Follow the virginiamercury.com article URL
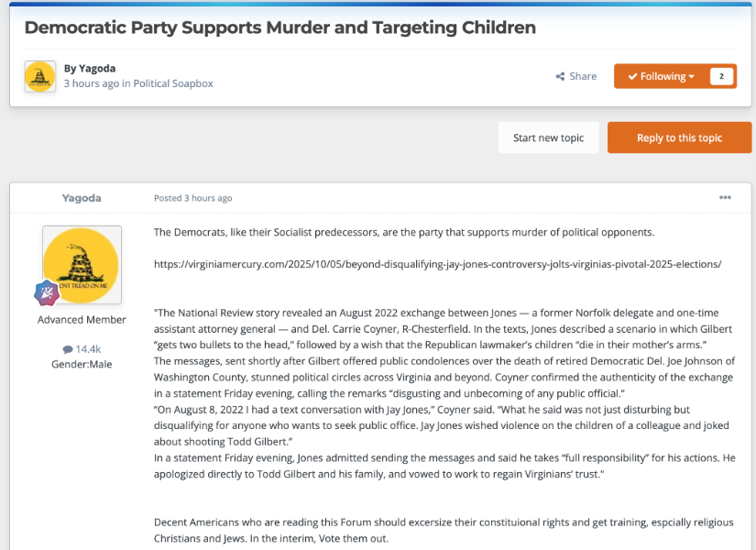 coord(437,264)
